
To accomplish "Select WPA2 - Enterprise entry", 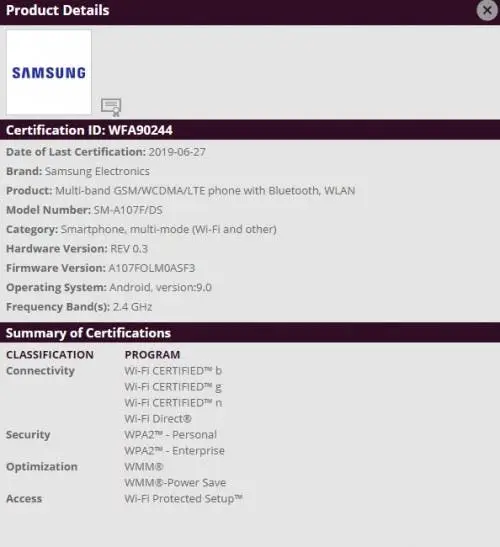I will [174, 451].
